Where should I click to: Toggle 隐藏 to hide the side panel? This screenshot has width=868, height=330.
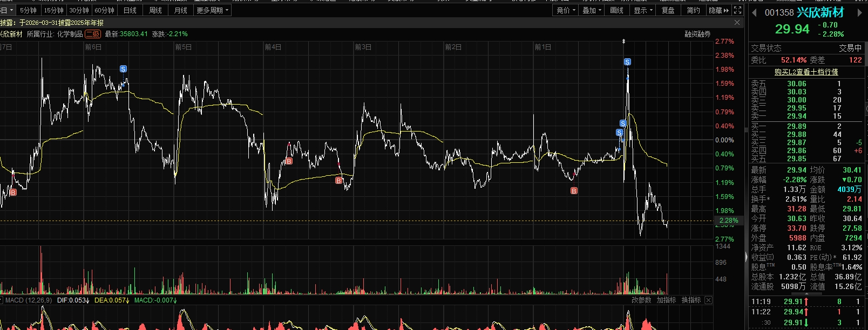coord(718,10)
